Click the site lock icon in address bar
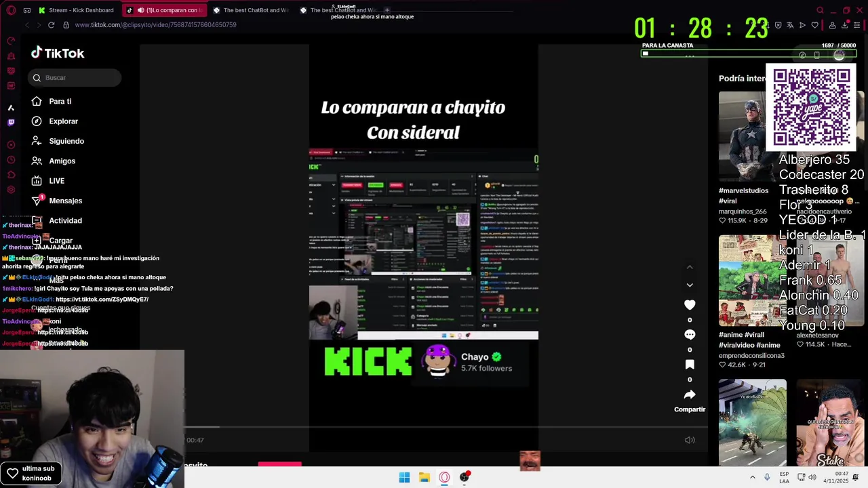 pos(66,25)
